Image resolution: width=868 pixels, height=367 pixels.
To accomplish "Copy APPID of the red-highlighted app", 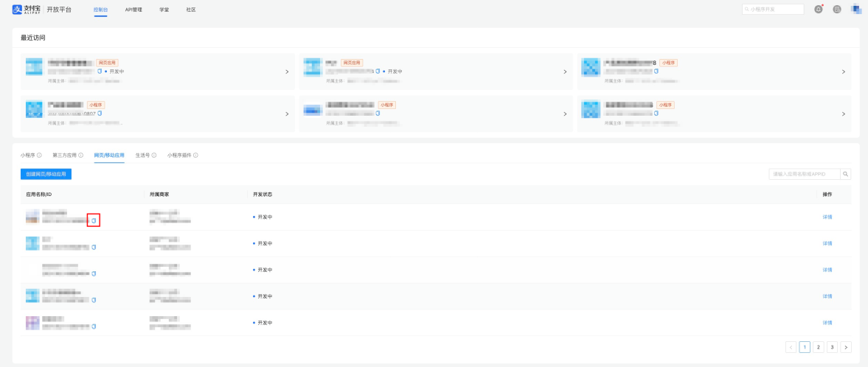I will point(94,221).
